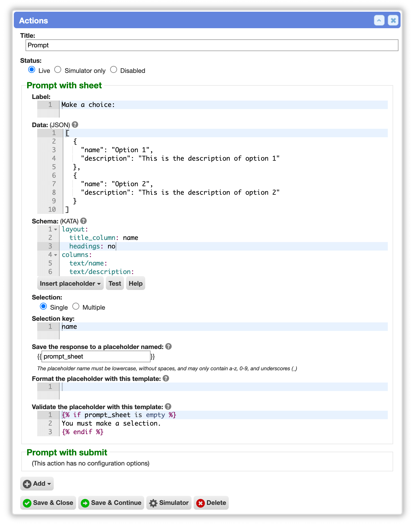Save and continue editing
Screen dimensions: 416x532
tap(111, 503)
